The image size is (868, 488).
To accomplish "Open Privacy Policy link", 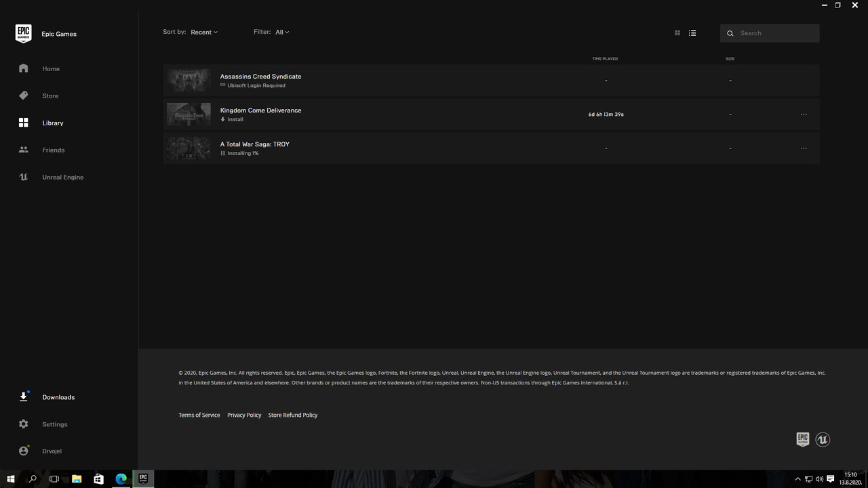I will pyautogui.click(x=244, y=415).
